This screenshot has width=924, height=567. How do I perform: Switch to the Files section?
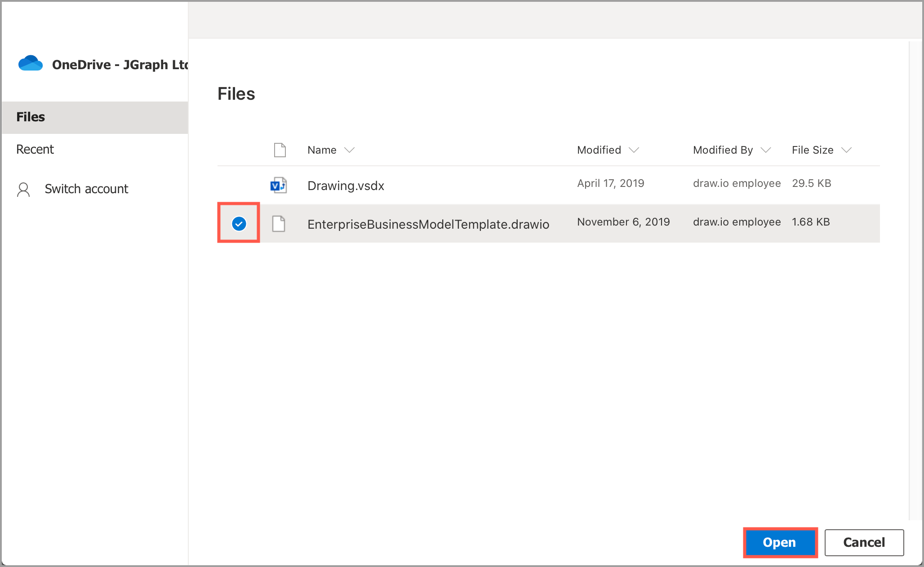tap(30, 117)
